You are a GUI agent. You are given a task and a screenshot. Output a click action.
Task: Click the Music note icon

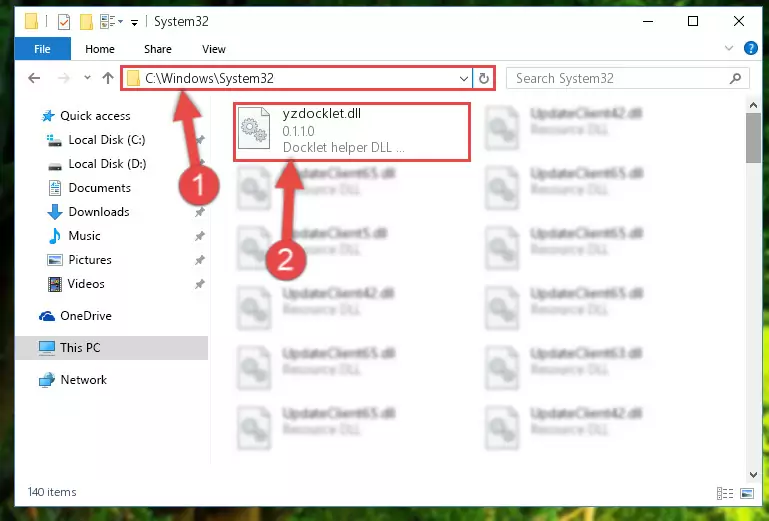(x=55, y=236)
